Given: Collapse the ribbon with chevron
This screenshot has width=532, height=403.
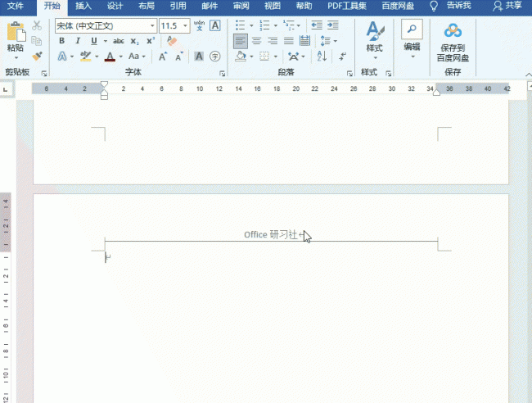Looking at the screenshot, I should tap(528, 75).
